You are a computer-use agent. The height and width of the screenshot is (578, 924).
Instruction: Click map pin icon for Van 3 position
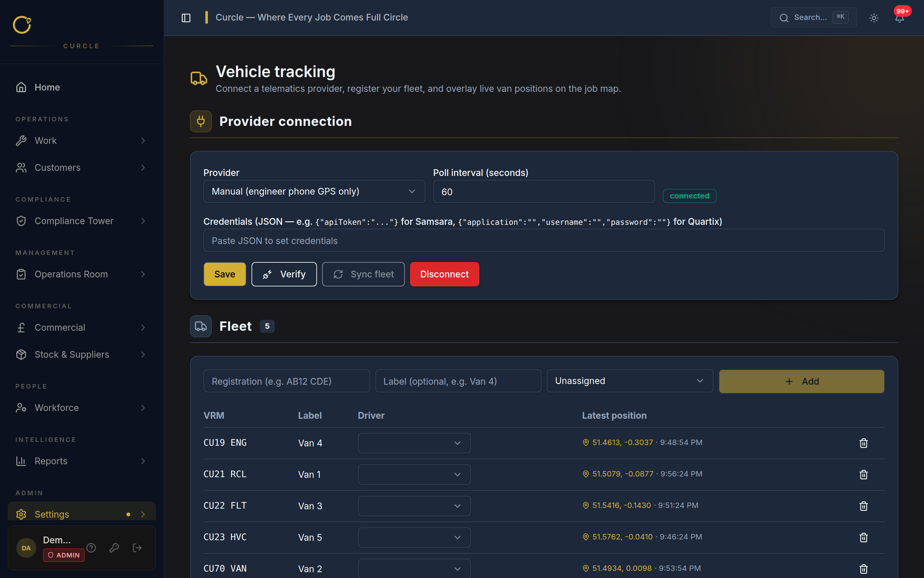coord(586,505)
